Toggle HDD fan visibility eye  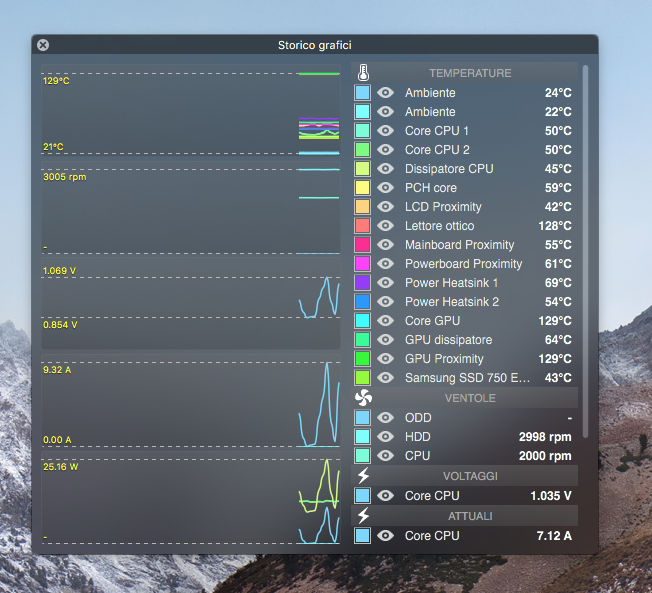pyautogui.click(x=385, y=437)
